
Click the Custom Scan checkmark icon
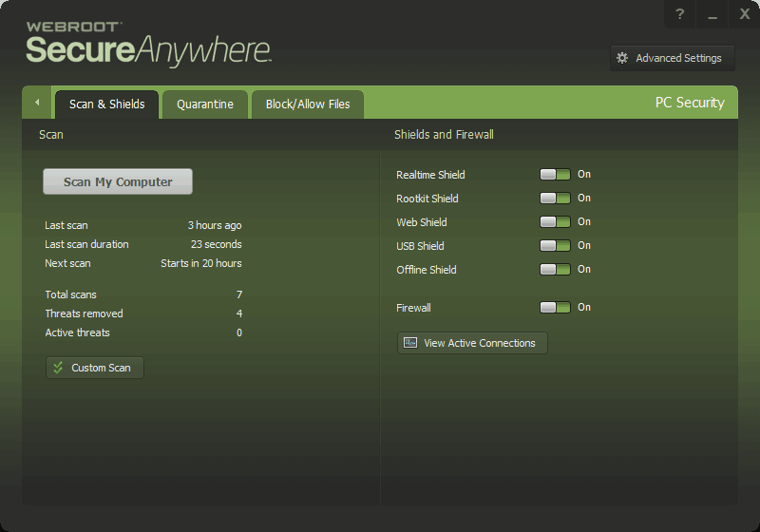click(x=58, y=368)
